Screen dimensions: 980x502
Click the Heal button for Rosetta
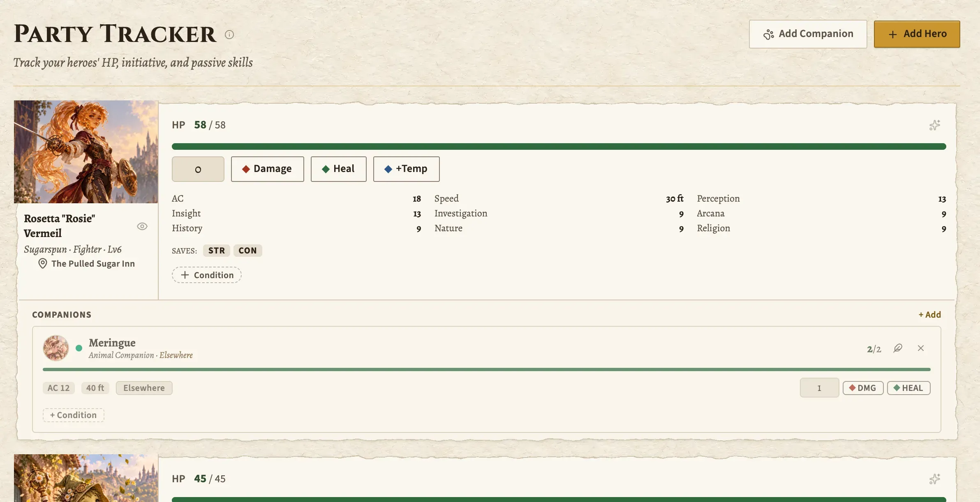(338, 169)
